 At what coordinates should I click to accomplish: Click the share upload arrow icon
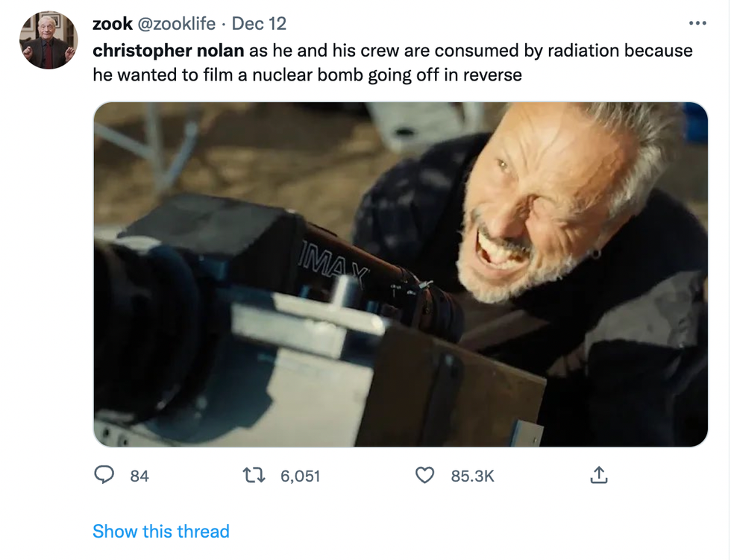click(598, 475)
